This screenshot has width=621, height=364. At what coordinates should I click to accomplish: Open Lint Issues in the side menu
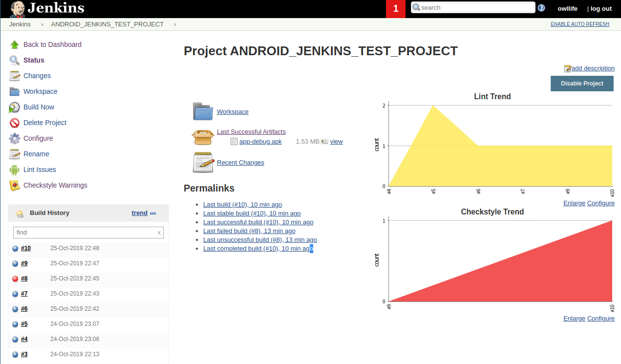[40, 170]
